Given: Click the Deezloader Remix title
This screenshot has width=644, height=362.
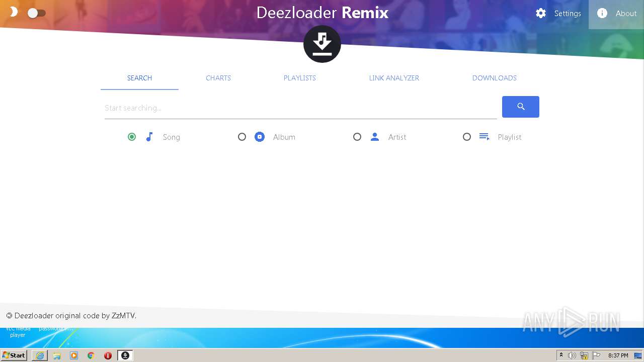Looking at the screenshot, I should tap(323, 13).
